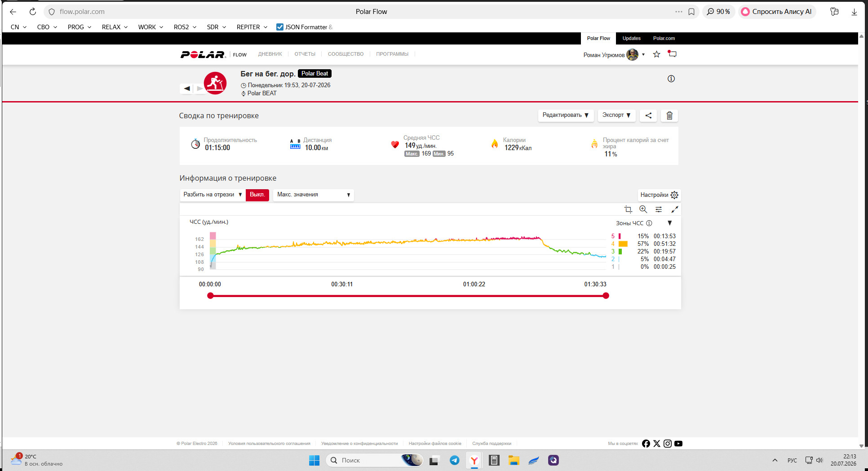Switch the РУС keyboard language indicator

pyautogui.click(x=792, y=460)
